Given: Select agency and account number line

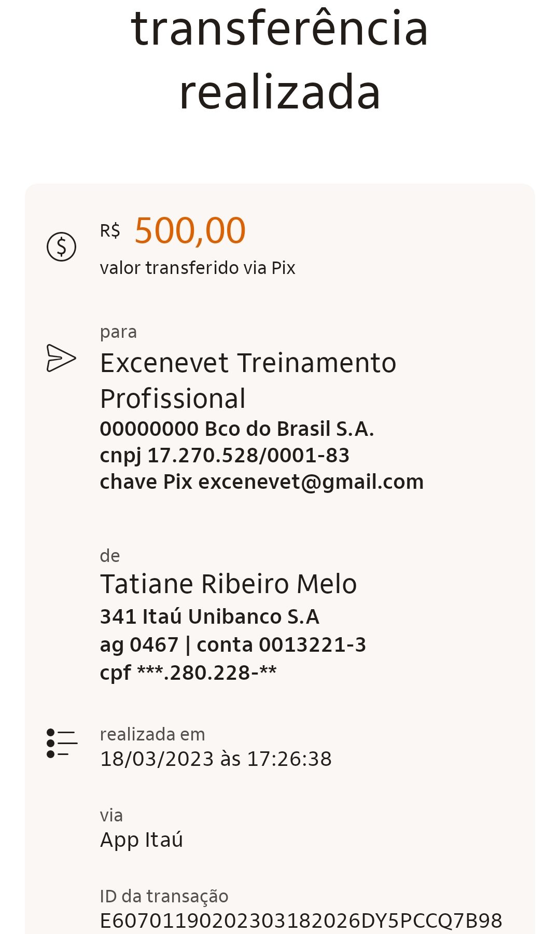Looking at the screenshot, I should pyautogui.click(x=233, y=644).
